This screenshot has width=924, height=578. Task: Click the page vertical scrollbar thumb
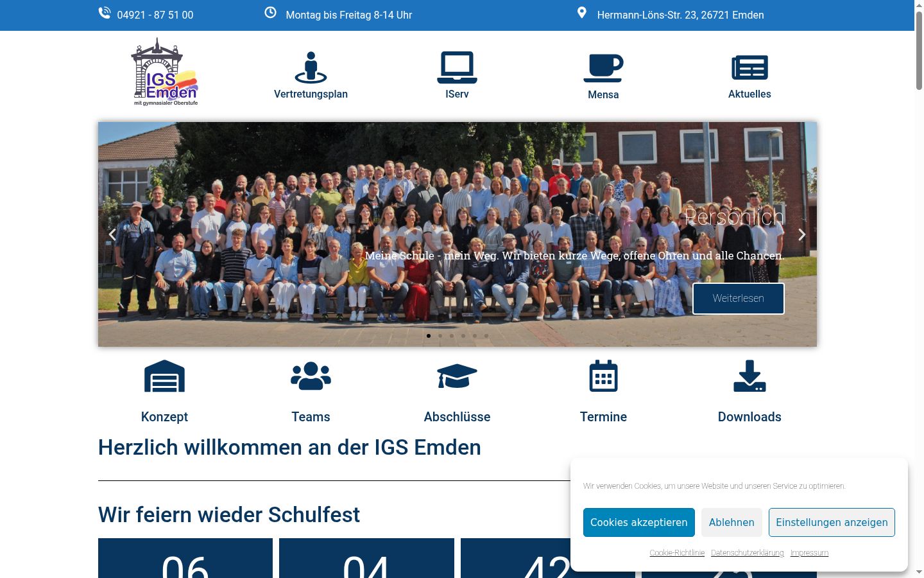pos(919,50)
